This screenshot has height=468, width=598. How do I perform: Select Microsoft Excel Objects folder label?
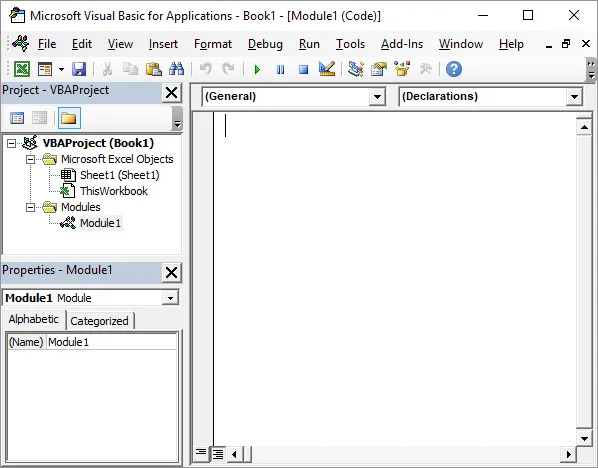[117, 159]
